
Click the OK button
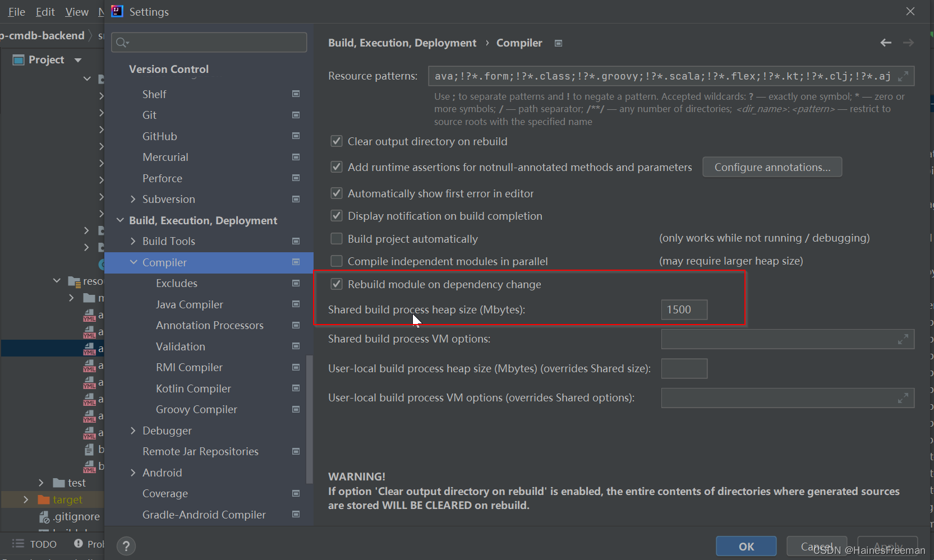click(746, 547)
